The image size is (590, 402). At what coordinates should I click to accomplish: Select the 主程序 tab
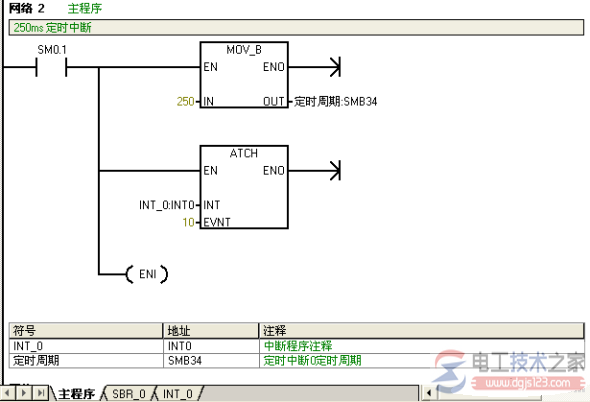(x=76, y=394)
